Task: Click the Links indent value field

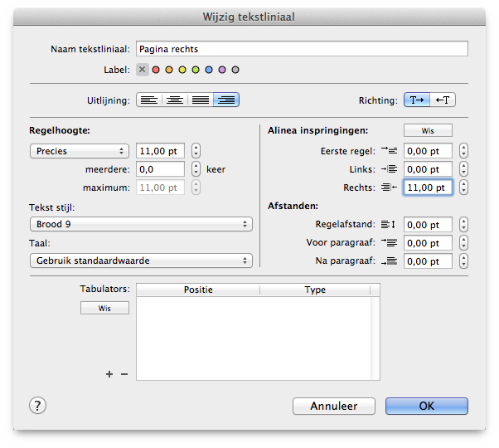Action: 428,169
